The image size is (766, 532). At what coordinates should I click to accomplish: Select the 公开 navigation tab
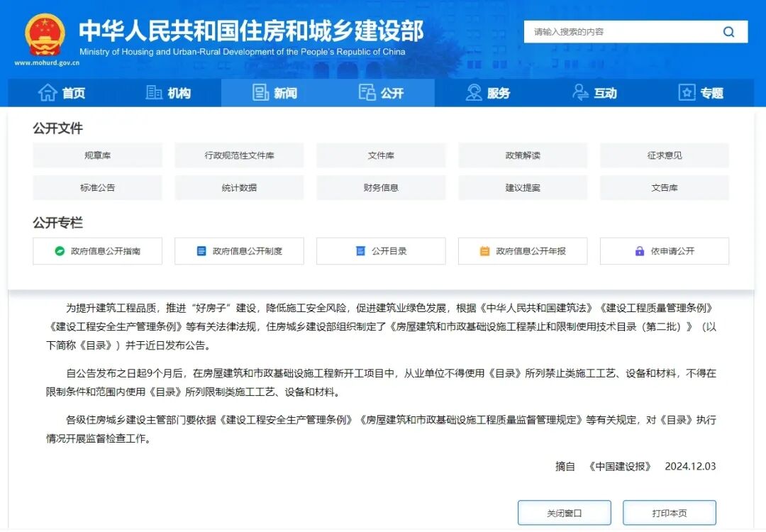tap(381, 93)
